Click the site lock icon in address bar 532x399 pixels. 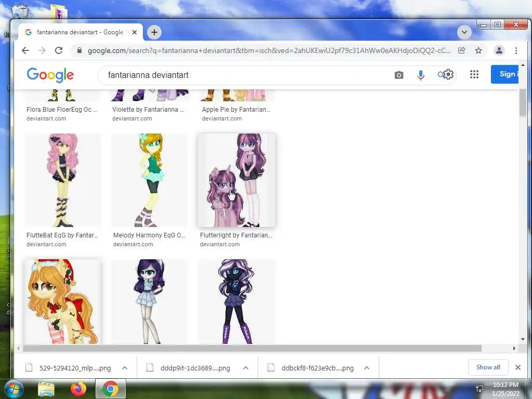79,50
